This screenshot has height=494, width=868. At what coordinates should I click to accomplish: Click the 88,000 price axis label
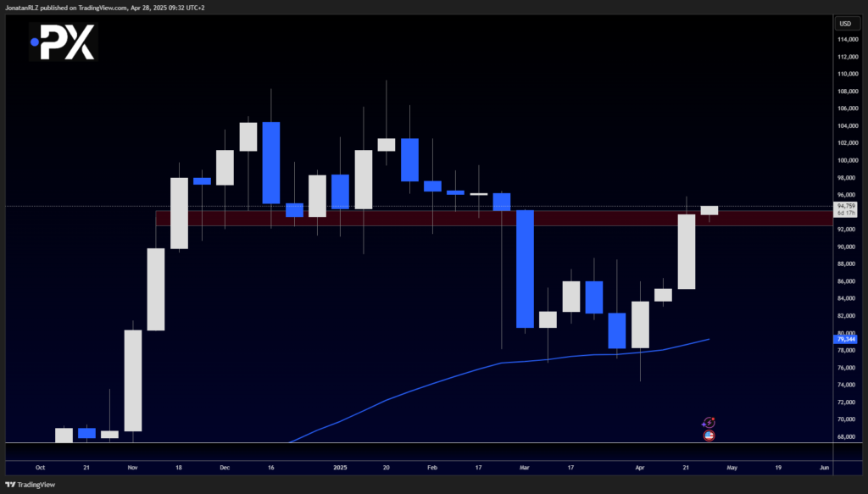[848, 264]
